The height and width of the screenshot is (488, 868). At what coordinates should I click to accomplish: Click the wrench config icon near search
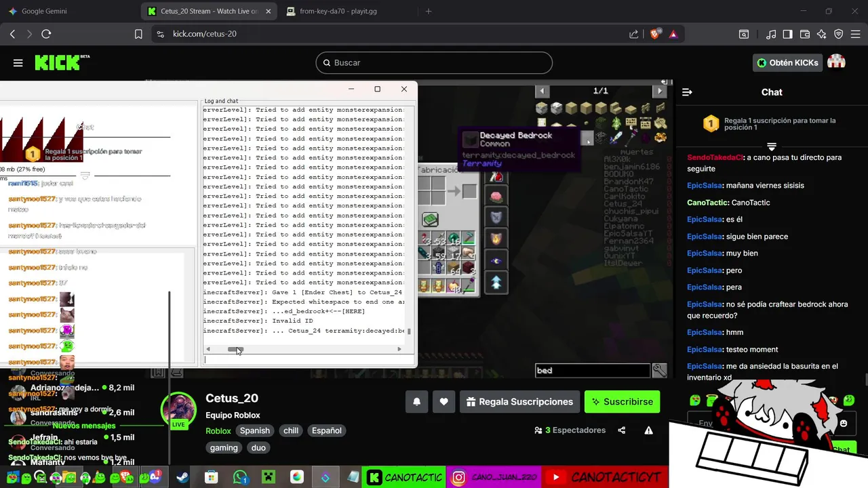point(659,370)
